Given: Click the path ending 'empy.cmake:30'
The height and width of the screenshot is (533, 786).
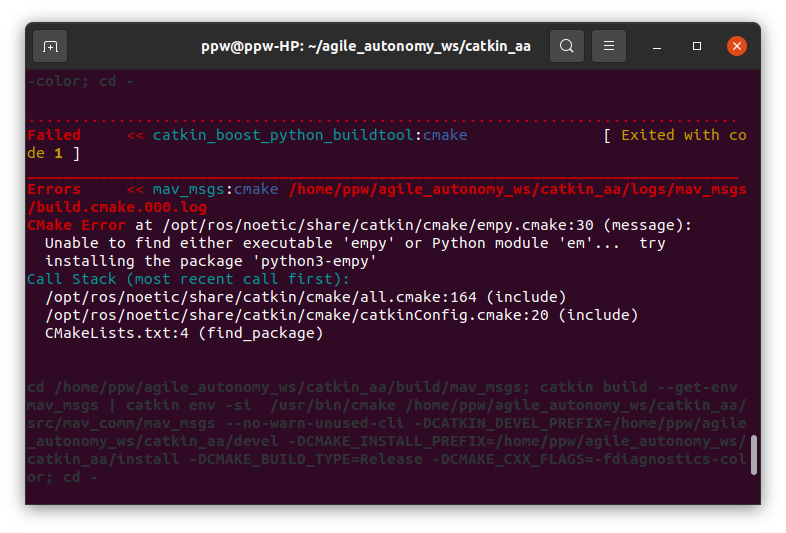Looking at the screenshot, I should [x=378, y=226].
